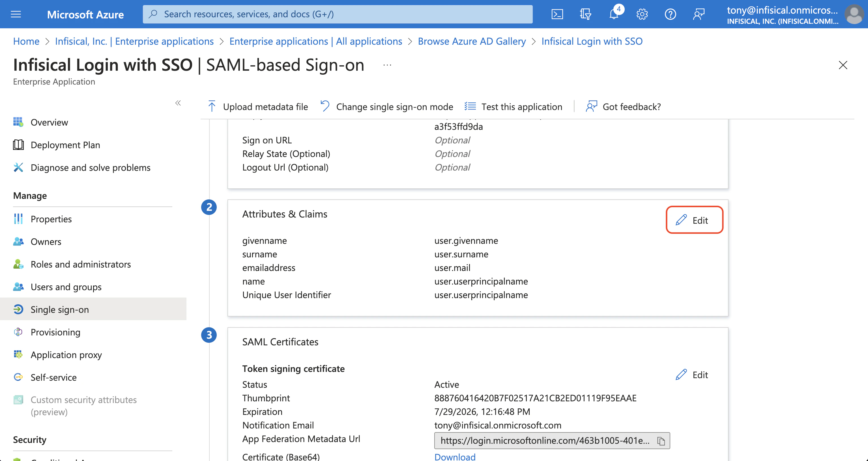Click the Got feedback person icon
The width and height of the screenshot is (868, 461).
(x=591, y=106)
